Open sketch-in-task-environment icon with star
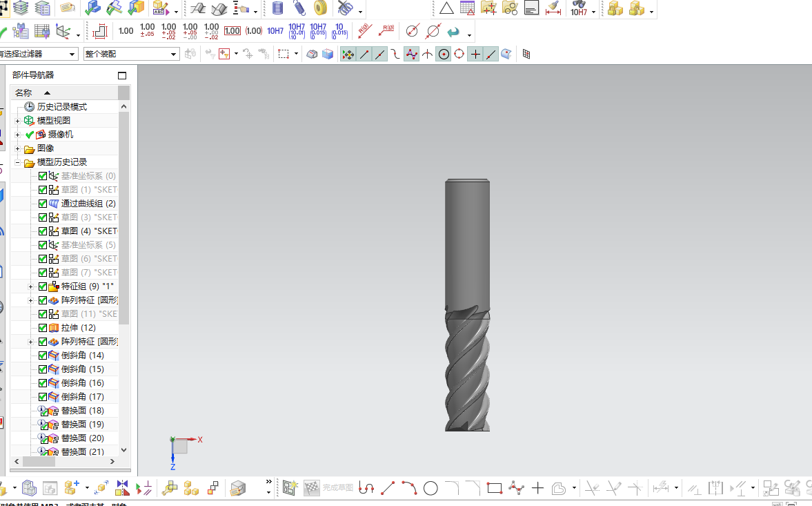The width and height of the screenshot is (812, 506). (290, 488)
